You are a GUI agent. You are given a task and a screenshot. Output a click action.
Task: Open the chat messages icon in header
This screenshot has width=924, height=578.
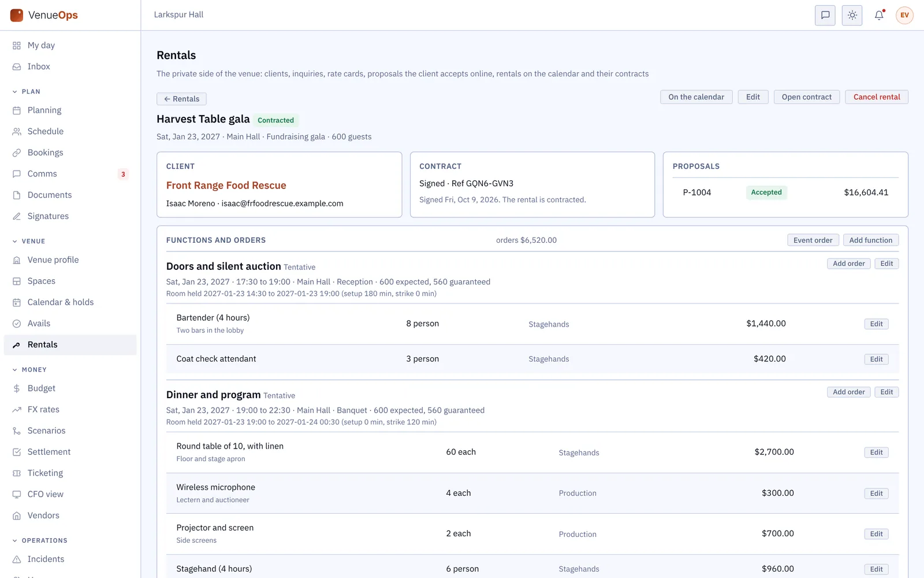pos(825,15)
